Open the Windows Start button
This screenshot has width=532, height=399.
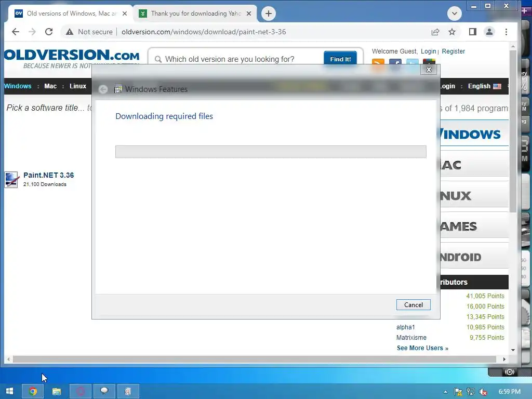[x=9, y=391]
